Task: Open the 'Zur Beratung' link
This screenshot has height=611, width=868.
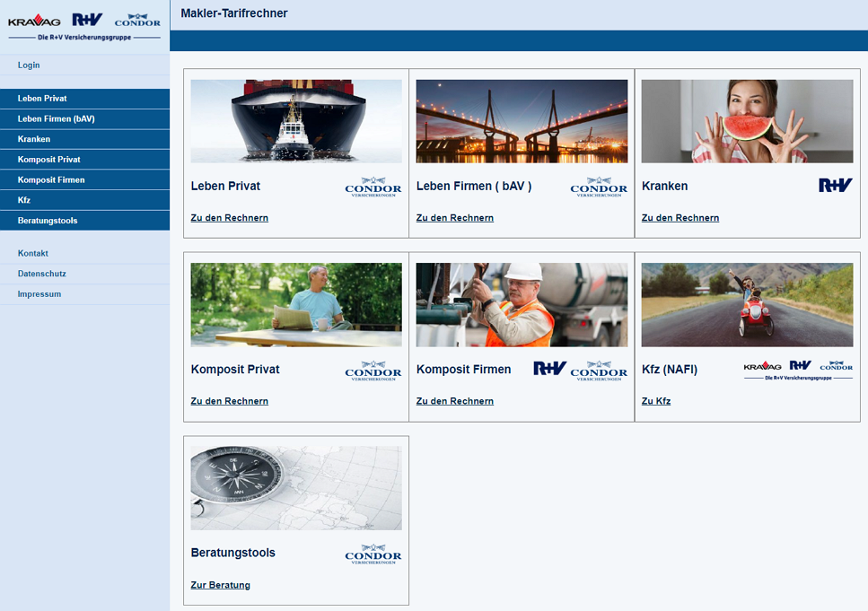Action: 220,585
